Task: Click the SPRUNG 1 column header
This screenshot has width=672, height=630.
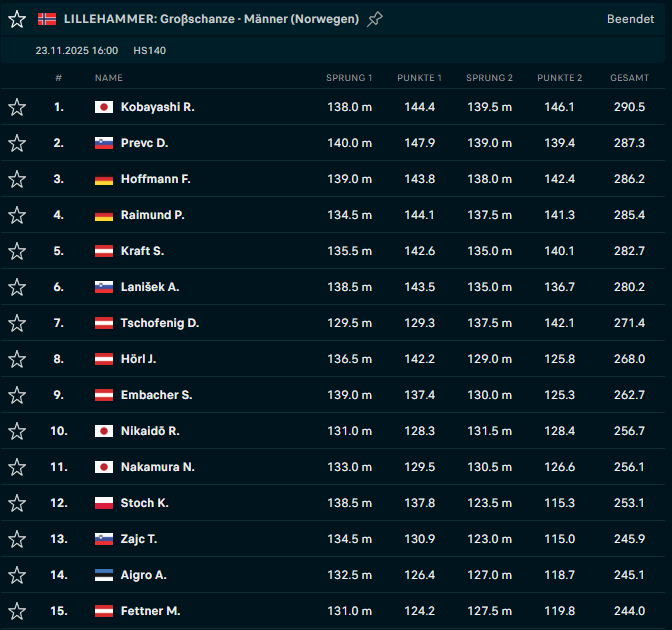Action: (349, 78)
